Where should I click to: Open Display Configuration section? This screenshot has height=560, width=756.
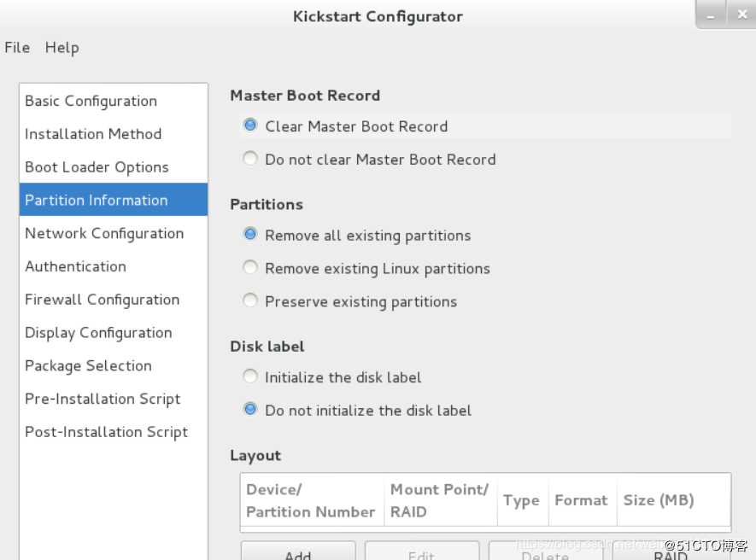click(114, 333)
